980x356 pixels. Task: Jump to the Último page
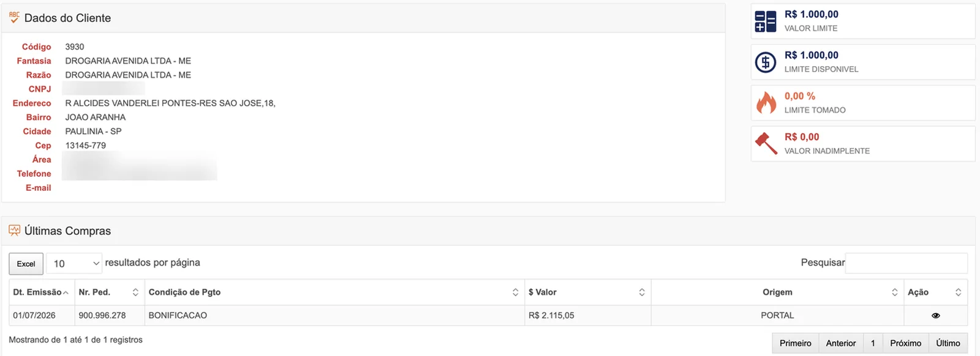948,343
